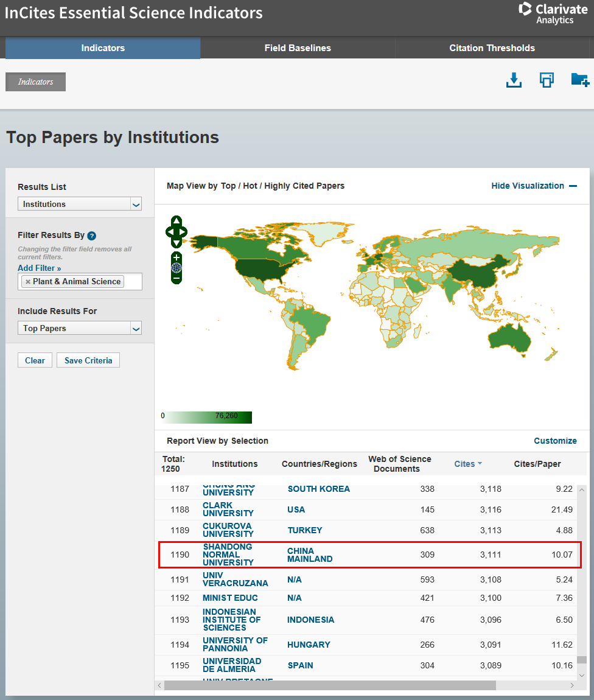The height and width of the screenshot is (700, 594).
Task: Click the table scroll up arrow
Action: tap(581, 490)
